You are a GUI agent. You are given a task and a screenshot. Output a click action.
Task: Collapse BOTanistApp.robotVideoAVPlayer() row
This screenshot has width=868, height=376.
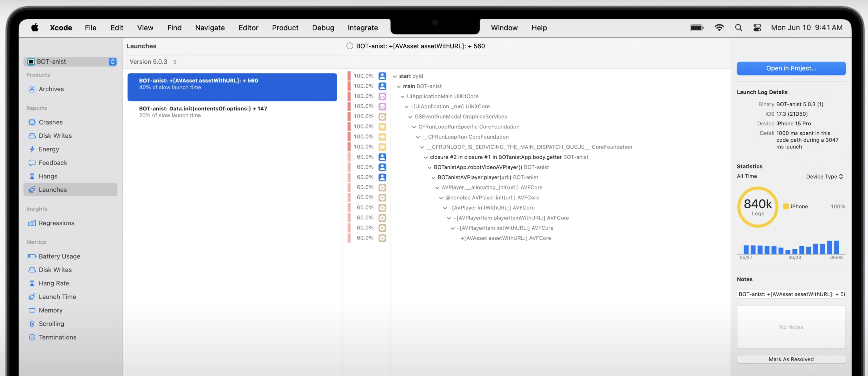point(430,167)
